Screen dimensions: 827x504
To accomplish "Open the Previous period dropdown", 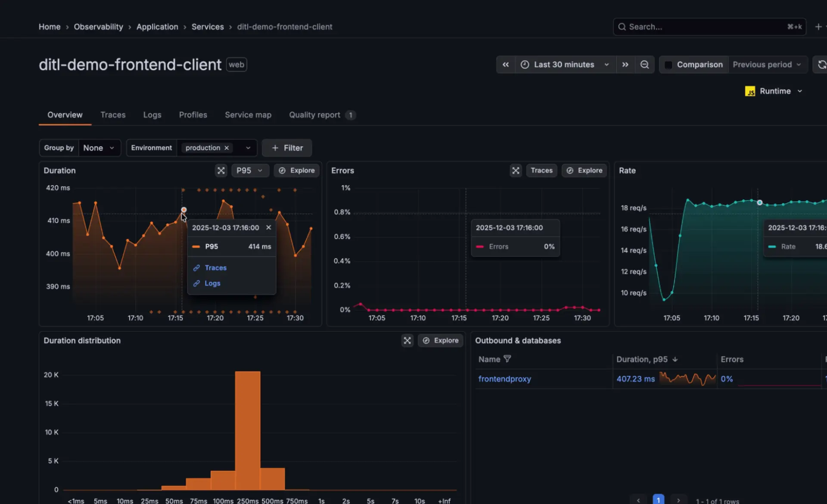I will (767, 65).
